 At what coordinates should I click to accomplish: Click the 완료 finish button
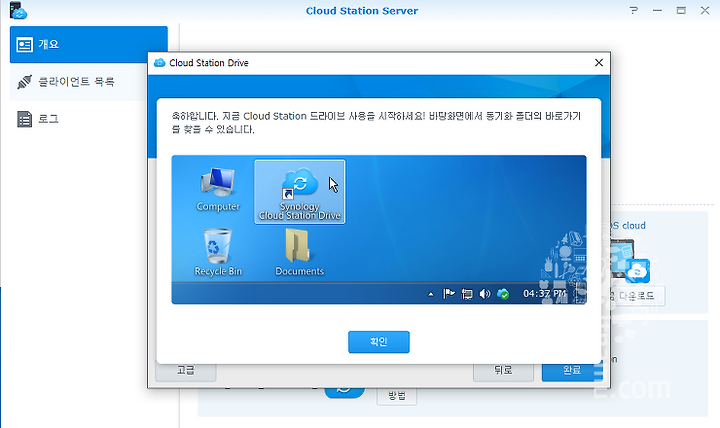click(572, 372)
